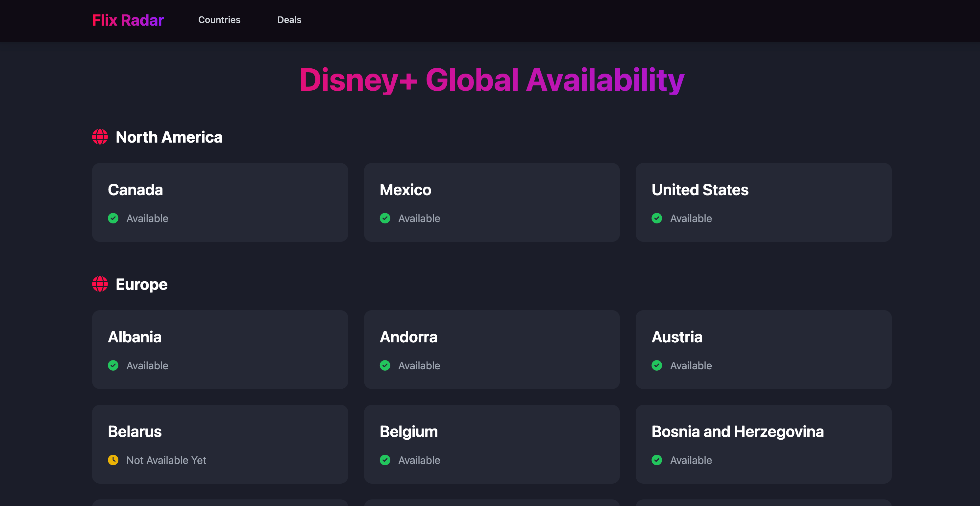Open the Countries nav item
Viewport: 980px width, 506px height.
click(219, 20)
